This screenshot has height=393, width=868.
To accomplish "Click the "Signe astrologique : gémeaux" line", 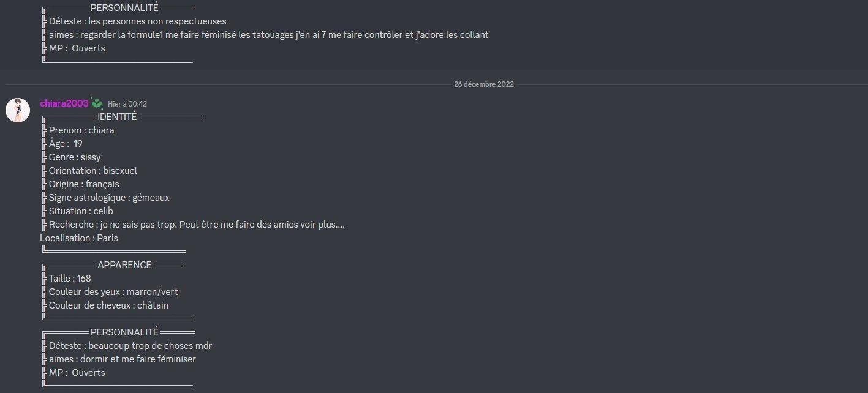I will coord(108,198).
